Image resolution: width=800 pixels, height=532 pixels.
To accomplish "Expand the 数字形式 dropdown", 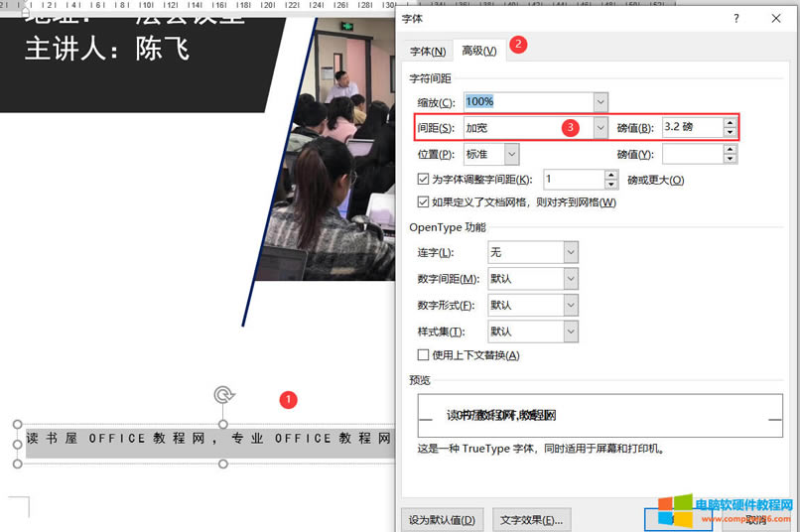I will [x=570, y=305].
